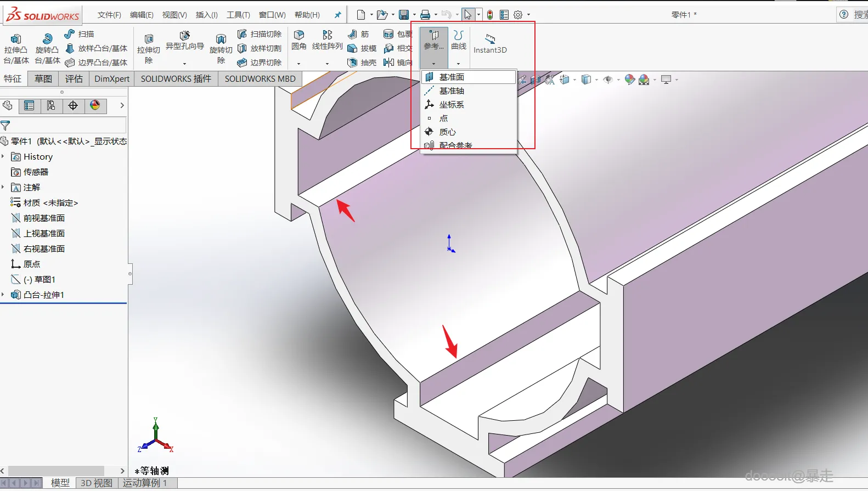Screen dimensions: 868x491
Task: Expand the 凸台-拉伸1 feature node
Action: point(3,295)
